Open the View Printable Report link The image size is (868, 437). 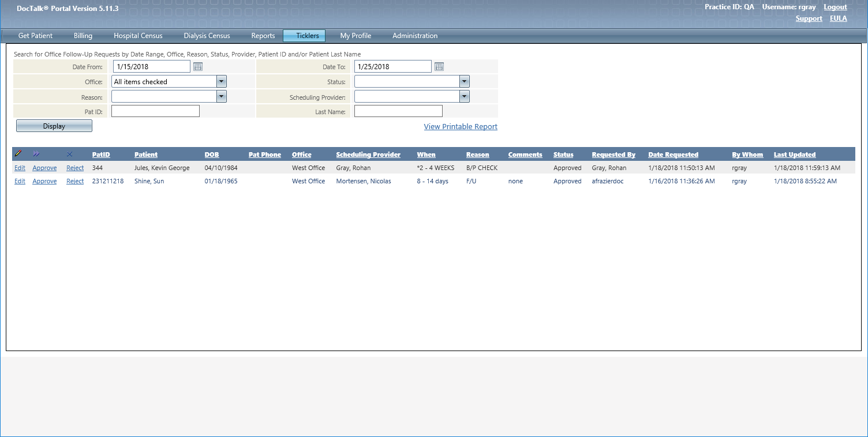461,127
